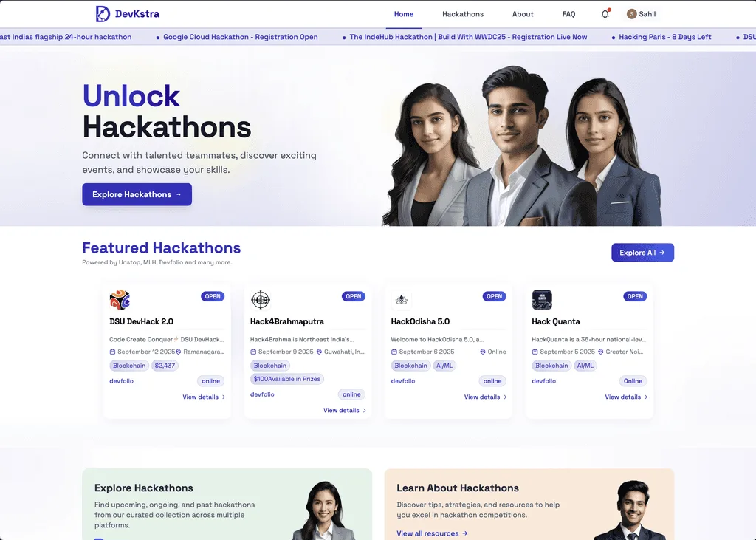
Task: Click the Explore Hackathons hero button
Action: click(x=137, y=194)
